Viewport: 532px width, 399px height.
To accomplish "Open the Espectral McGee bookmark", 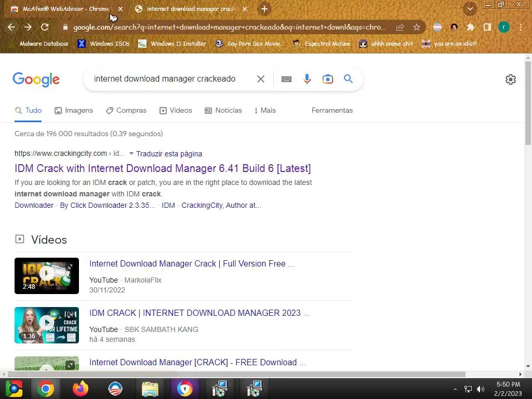I will tap(322, 44).
